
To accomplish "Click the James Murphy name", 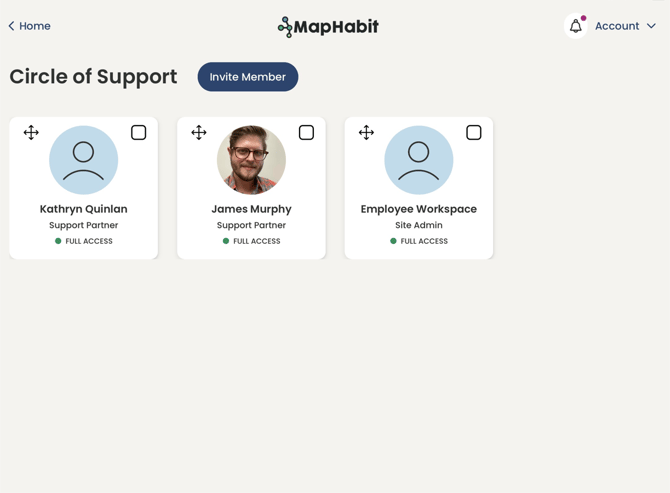I will [x=251, y=209].
